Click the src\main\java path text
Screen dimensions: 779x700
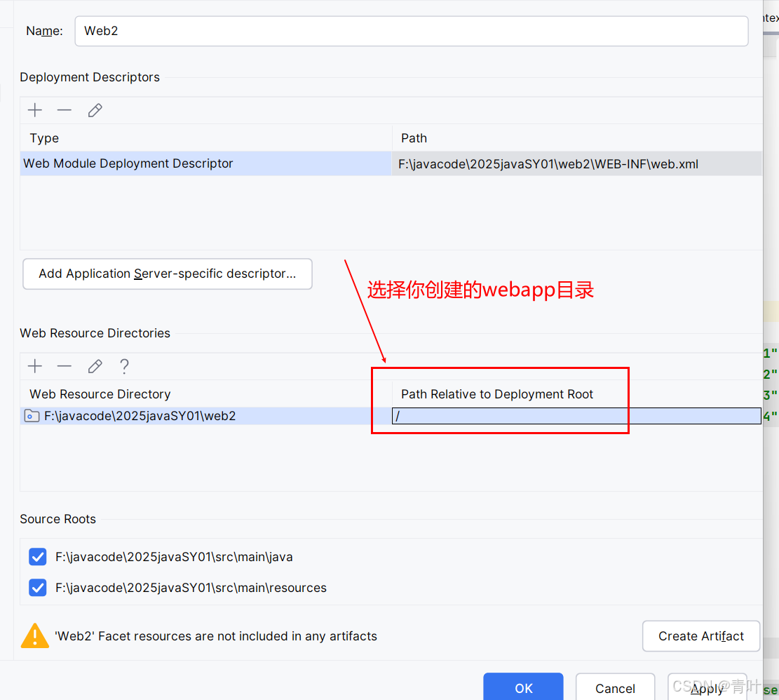point(174,557)
